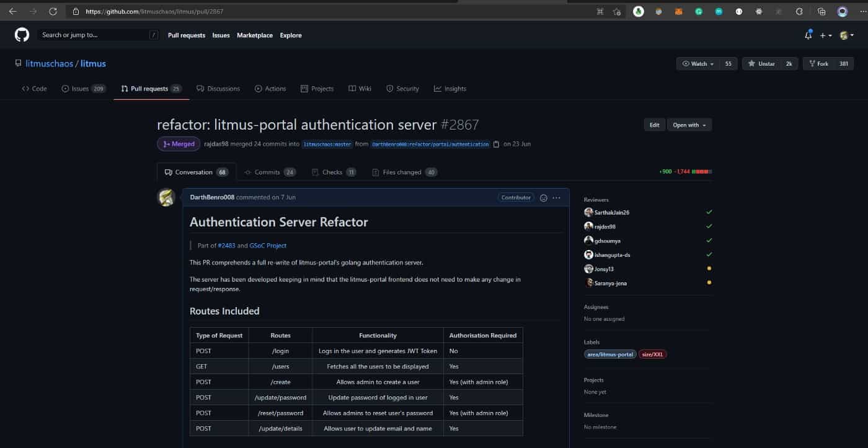Focus the Search or jump to field
Screen dimensions: 868x448
coord(98,35)
